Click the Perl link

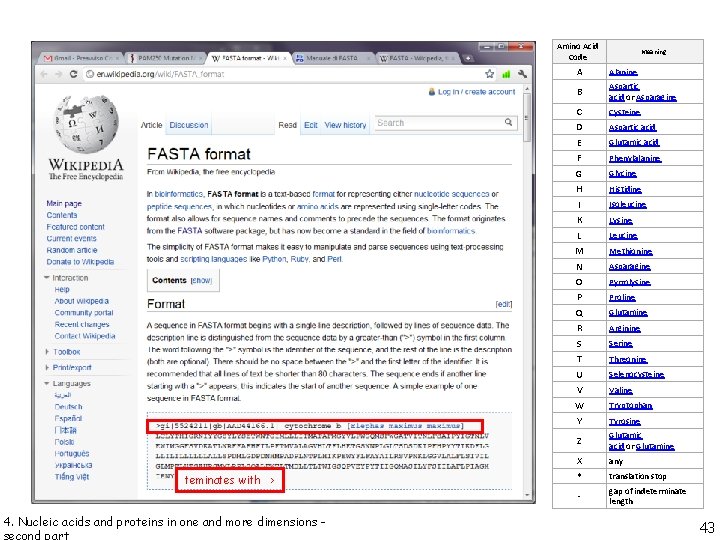[x=334, y=259]
